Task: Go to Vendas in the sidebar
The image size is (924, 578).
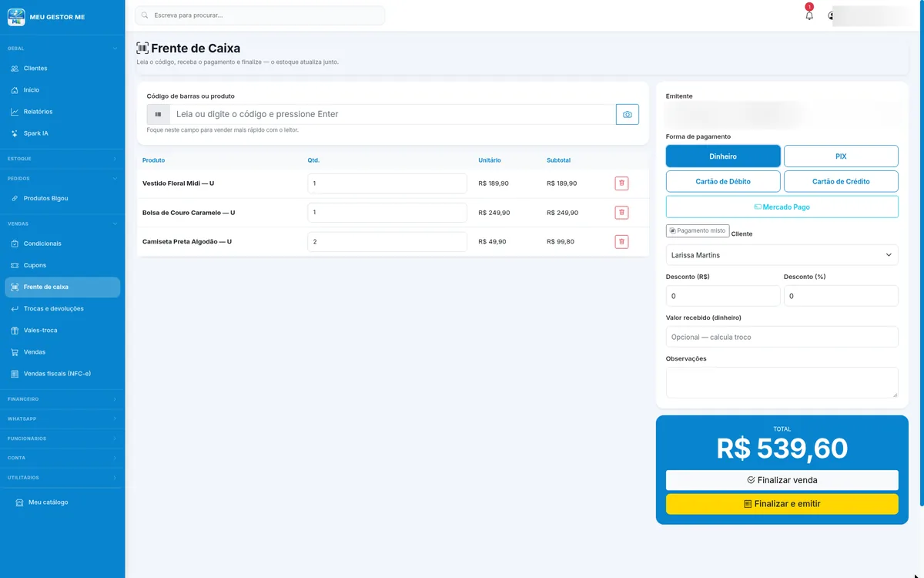Action: click(x=62, y=352)
